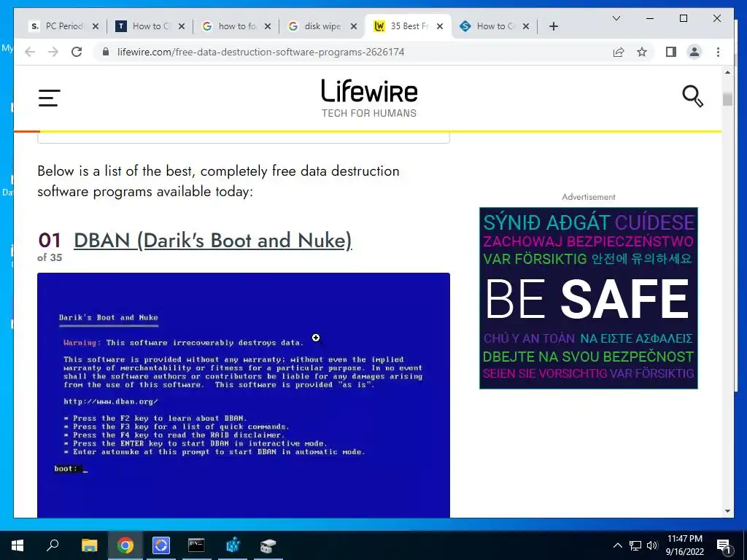
Task: Bookmark this page with the star icon
Action: pos(642,52)
